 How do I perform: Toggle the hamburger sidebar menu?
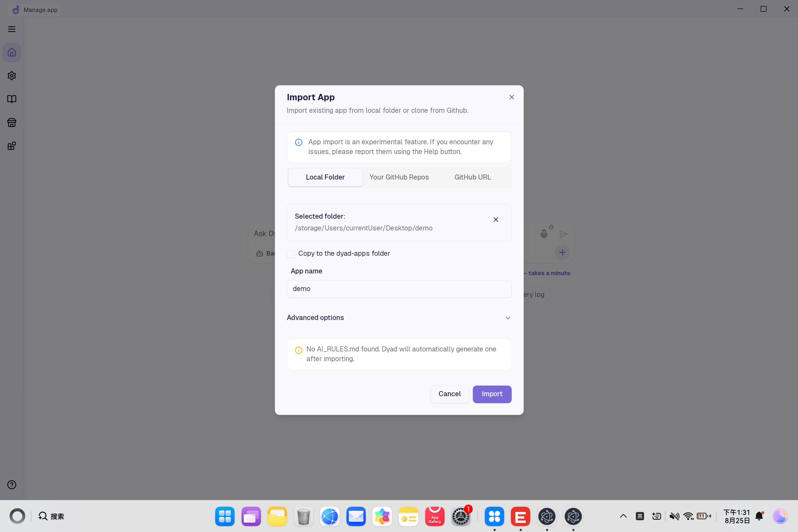point(12,29)
